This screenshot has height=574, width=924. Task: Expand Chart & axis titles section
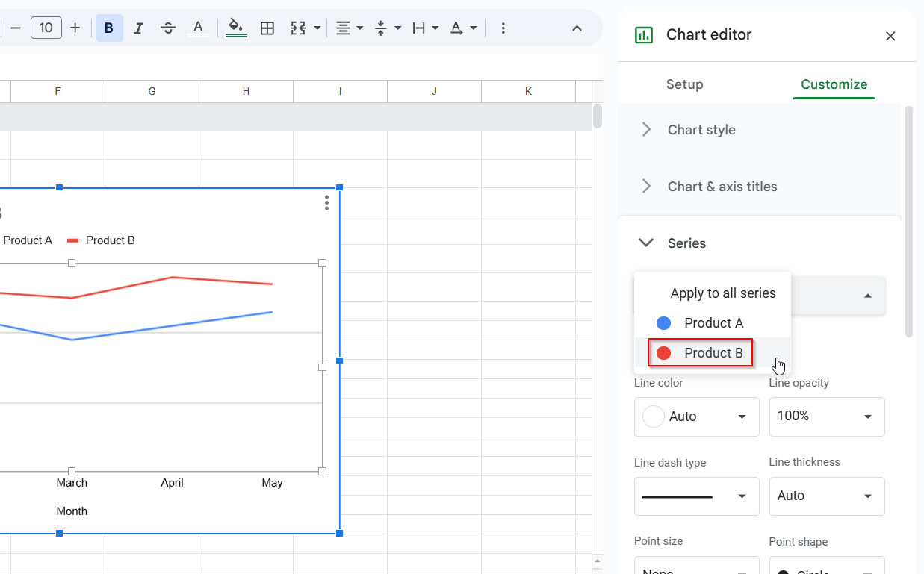coord(760,187)
